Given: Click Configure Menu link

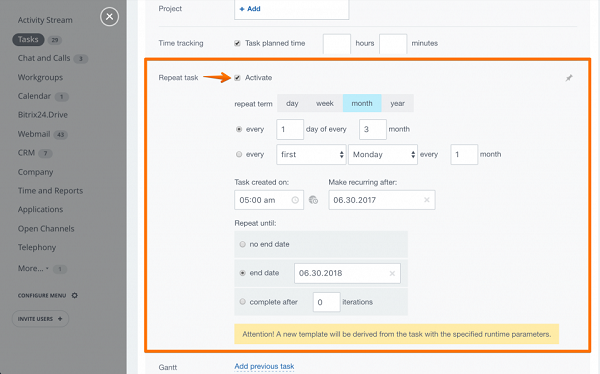Looking at the screenshot, I should pyautogui.click(x=42, y=296).
